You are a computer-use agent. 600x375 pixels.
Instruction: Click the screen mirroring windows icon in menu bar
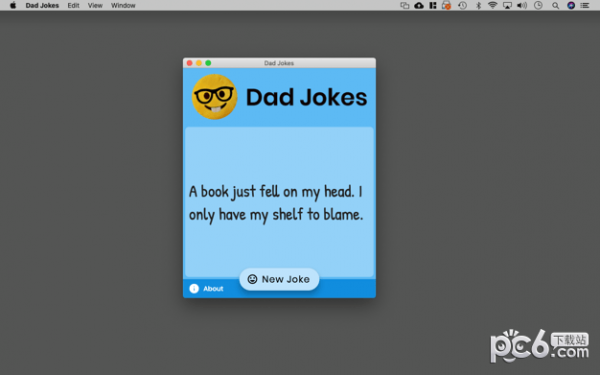point(404,5)
